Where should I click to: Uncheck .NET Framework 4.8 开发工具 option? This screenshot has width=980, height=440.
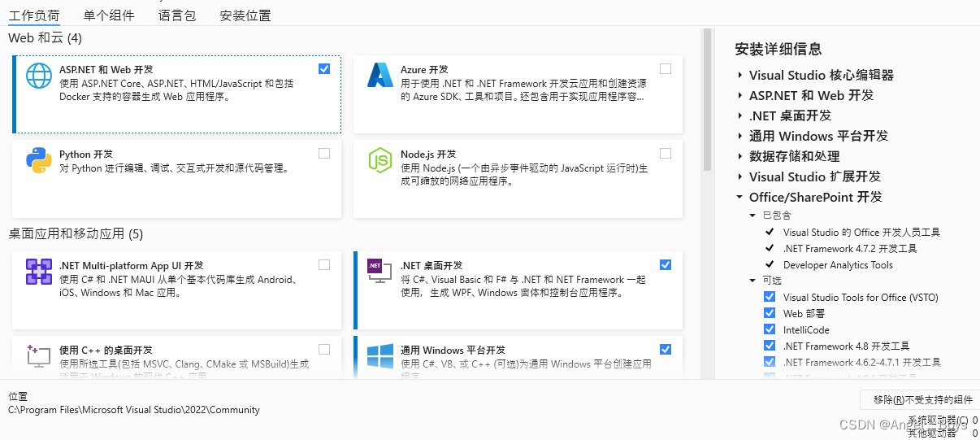770,346
